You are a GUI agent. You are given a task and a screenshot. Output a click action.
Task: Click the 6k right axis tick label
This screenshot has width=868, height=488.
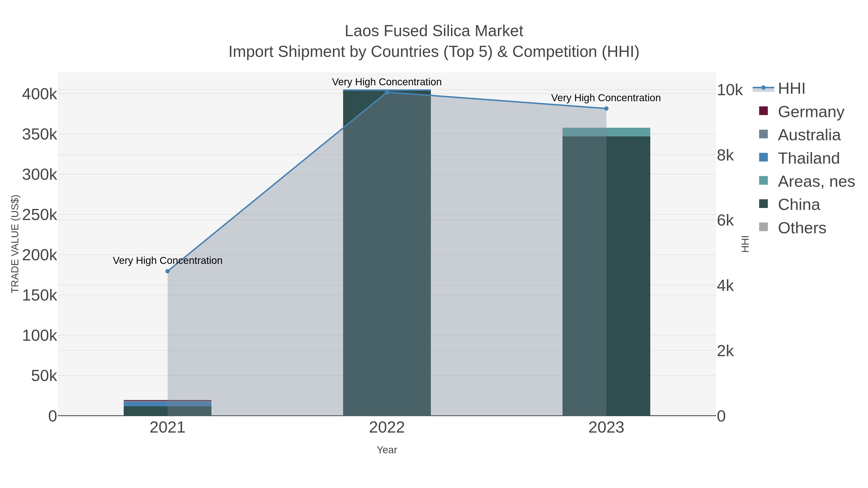tap(725, 221)
